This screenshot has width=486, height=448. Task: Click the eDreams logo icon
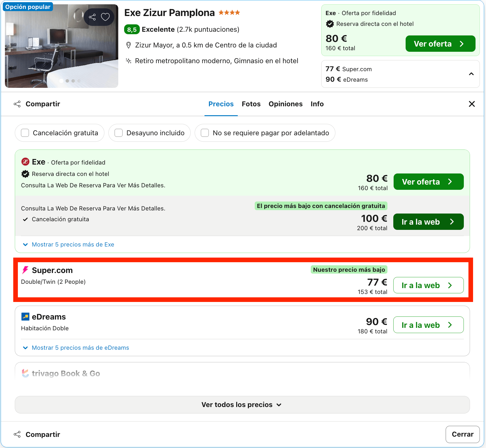coord(25,317)
